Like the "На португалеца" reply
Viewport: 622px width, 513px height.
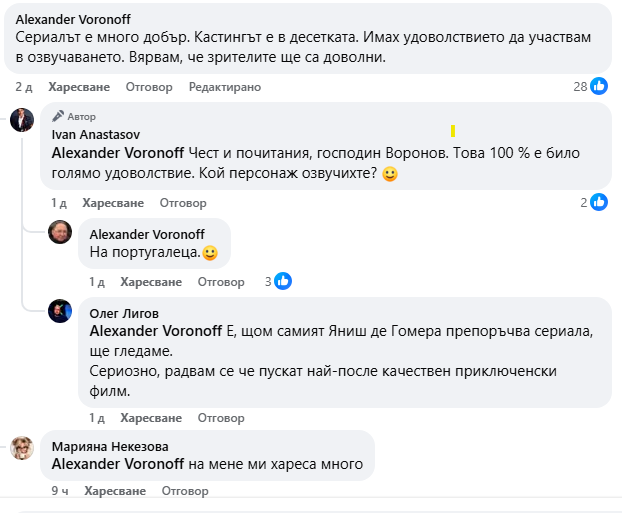pyautogui.click(x=151, y=282)
